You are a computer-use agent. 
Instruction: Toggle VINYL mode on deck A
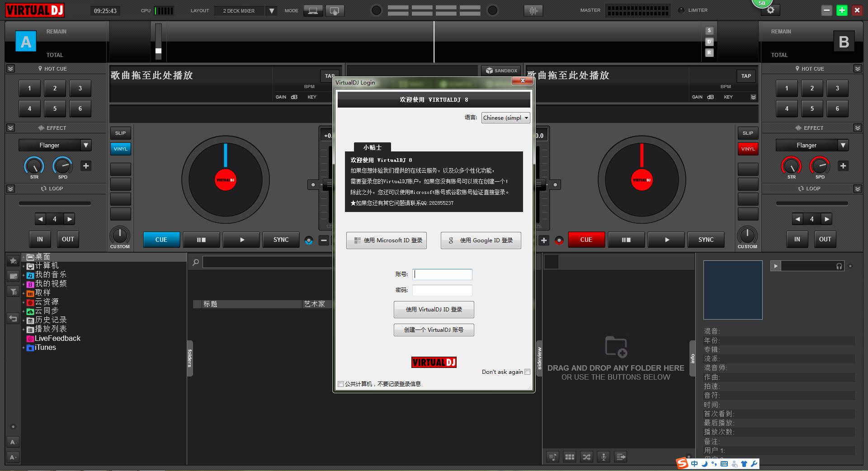click(121, 149)
